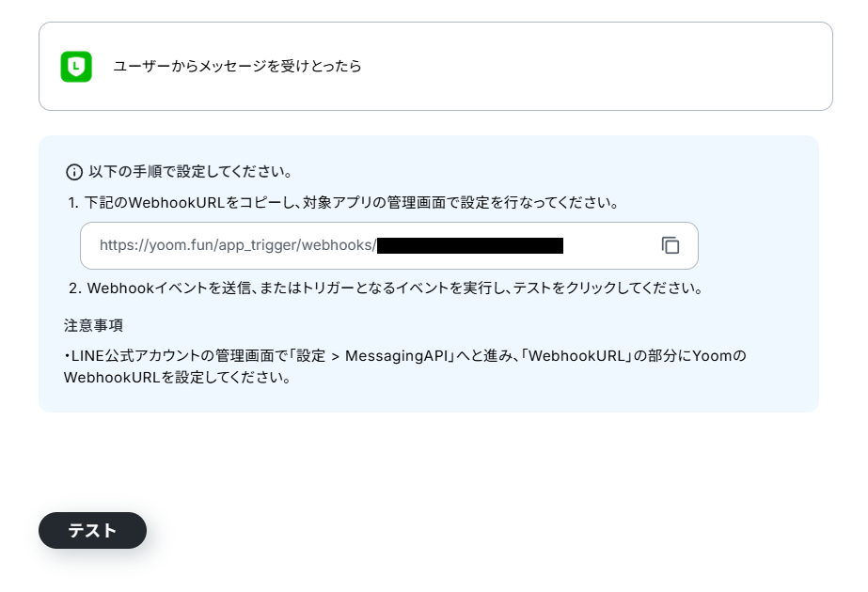Click step 2 instruction about sending Webhook event
868x592 pixels.
coord(386,288)
